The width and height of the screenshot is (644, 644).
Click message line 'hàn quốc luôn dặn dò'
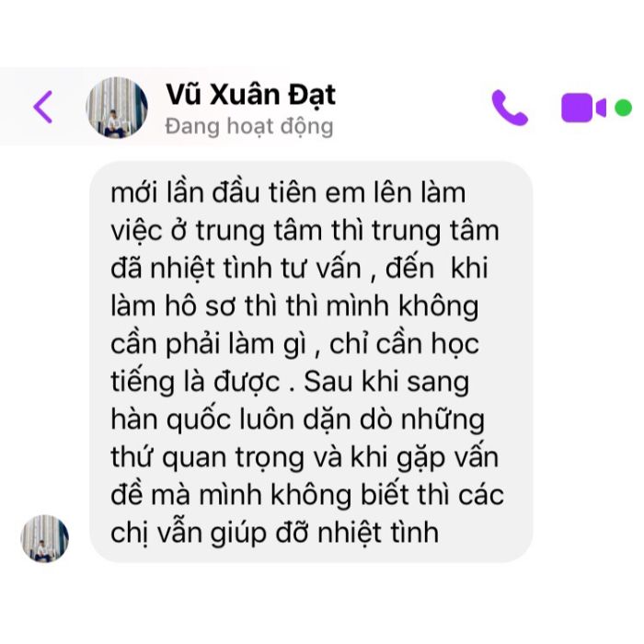coord(297,420)
